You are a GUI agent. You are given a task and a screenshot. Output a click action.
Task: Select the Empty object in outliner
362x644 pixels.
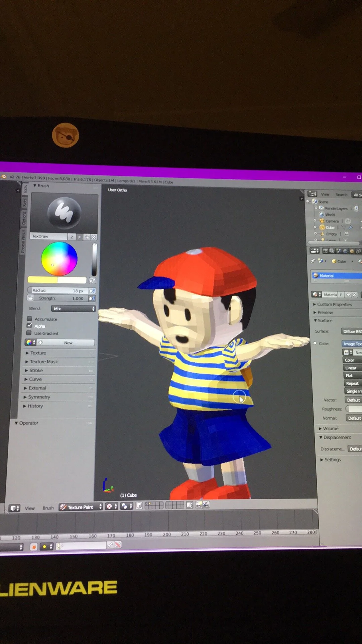point(331,234)
